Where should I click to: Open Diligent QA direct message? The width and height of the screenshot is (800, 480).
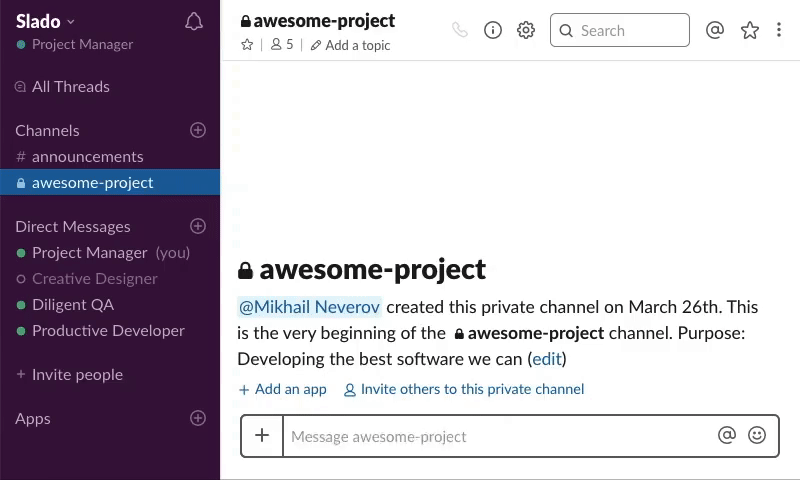tap(72, 304)
